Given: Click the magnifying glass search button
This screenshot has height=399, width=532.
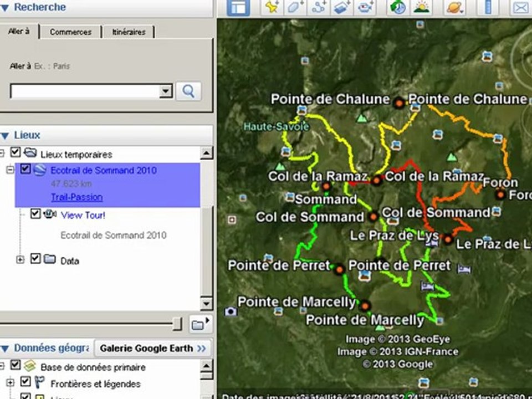Looking at the screenshot, I should [x=188, y=91].
